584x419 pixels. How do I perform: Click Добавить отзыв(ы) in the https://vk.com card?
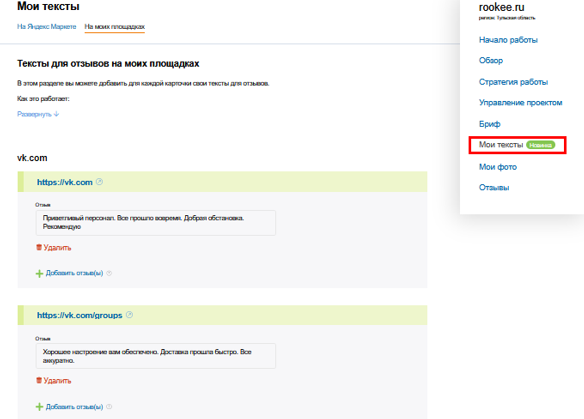pos(74,273)
